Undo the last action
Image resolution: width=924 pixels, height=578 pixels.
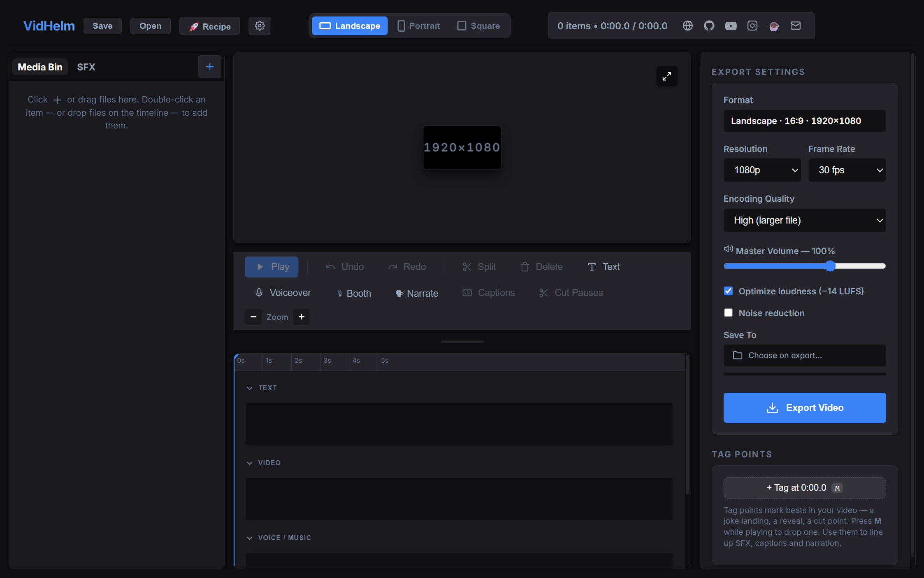click(345, 267)
